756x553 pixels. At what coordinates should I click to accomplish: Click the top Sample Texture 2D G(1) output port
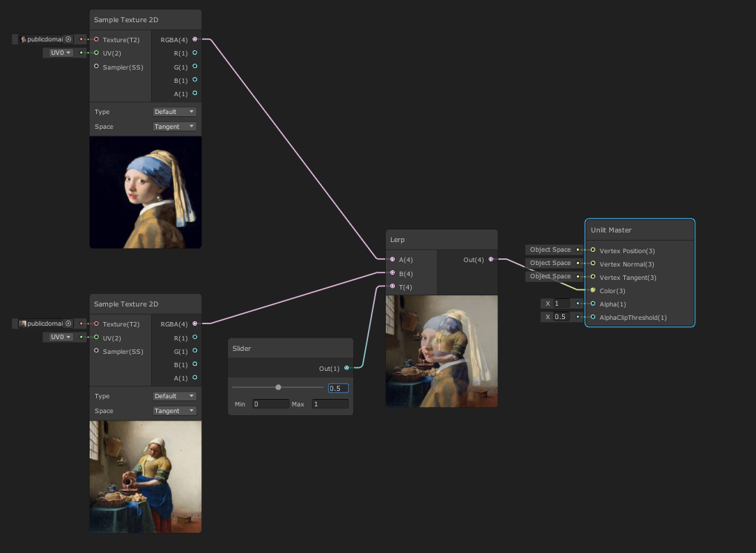(x=195, y=66)
